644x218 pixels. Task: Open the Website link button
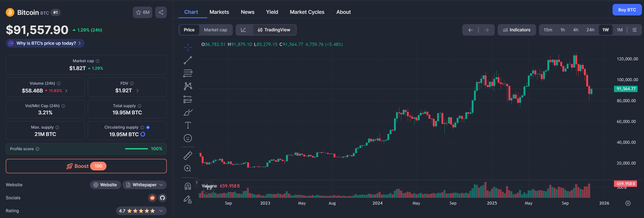[x=105, y=185]
